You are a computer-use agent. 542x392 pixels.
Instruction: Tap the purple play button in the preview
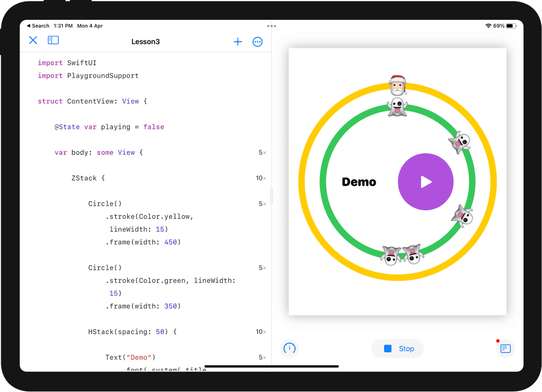click(x=425, y=181)
